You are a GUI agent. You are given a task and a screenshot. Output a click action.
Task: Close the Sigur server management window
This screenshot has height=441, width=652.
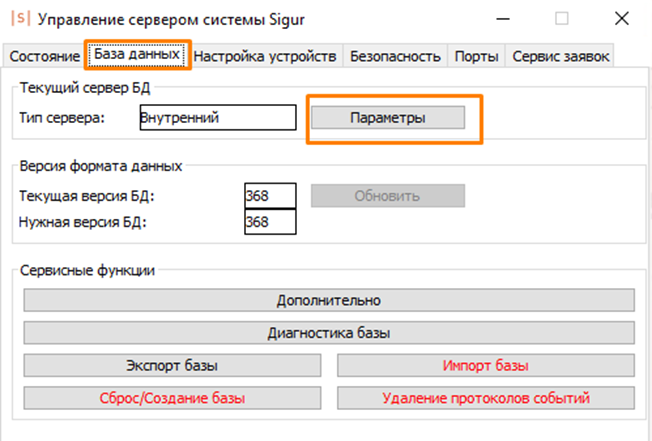pos(621,18)
